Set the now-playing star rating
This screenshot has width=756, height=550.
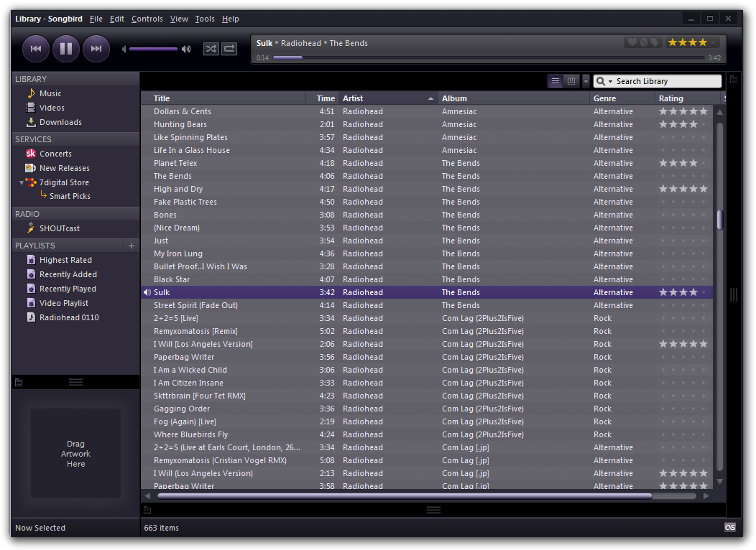(692, 42)
